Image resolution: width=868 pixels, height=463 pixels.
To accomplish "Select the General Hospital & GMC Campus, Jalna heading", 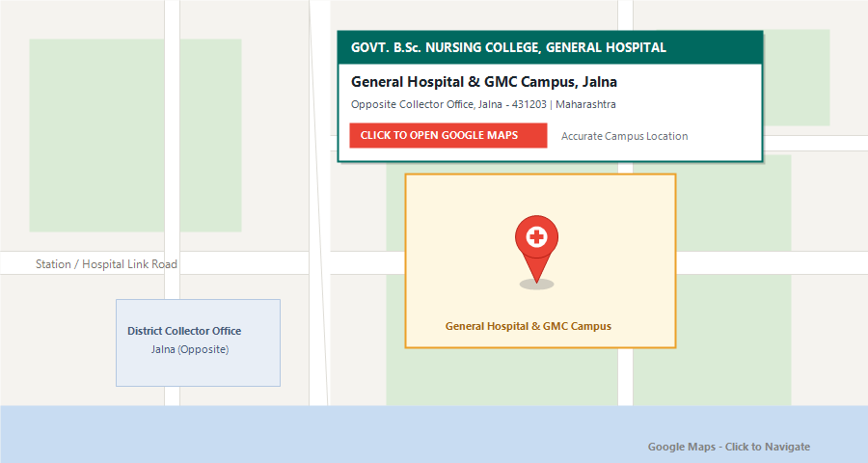I will point(484,82).
